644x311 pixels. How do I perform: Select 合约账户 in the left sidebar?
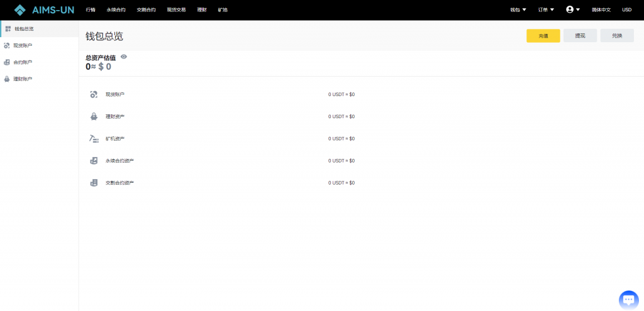[23, 62]
